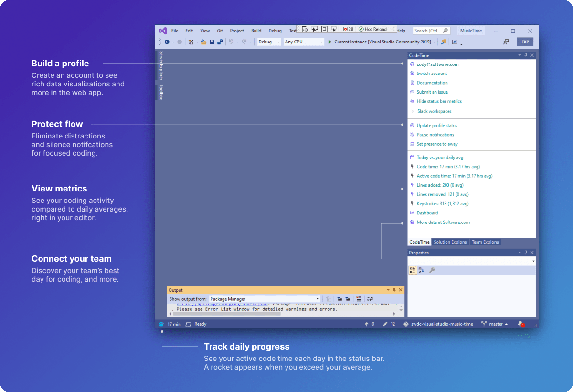
Task: Click the pencil pending changes count 12
Action: [x=389, y=324]
